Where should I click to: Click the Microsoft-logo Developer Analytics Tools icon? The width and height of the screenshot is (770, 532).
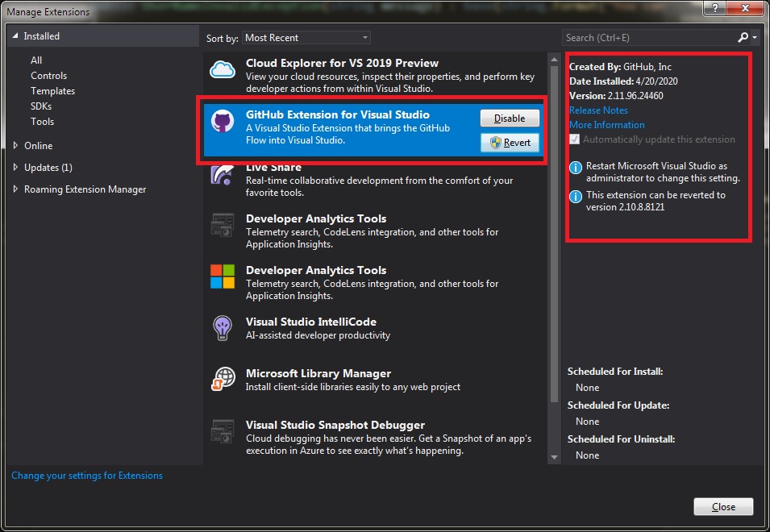click(x=223, y=276)
